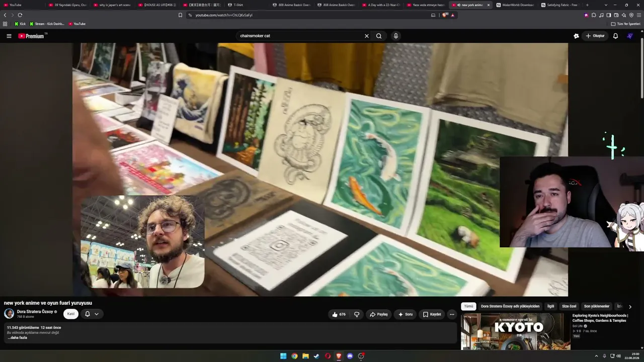This screenshot has height=362, width=644.
Task: Open the icon left of Oluştur
Action: [576, 36]
